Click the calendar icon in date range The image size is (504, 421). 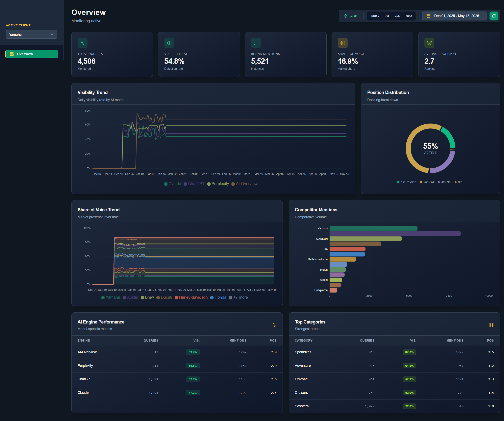click(428, 16)
